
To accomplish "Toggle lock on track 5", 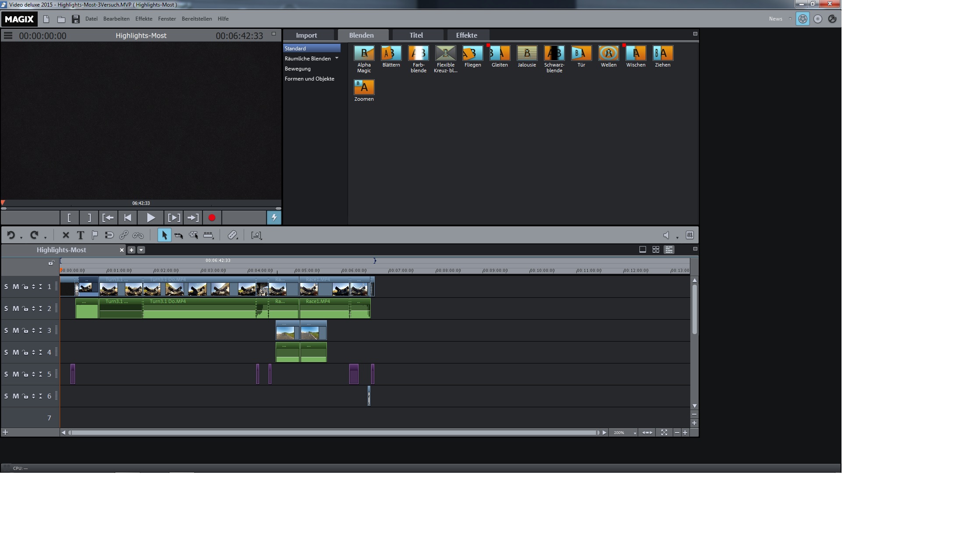I will (25, 374).
